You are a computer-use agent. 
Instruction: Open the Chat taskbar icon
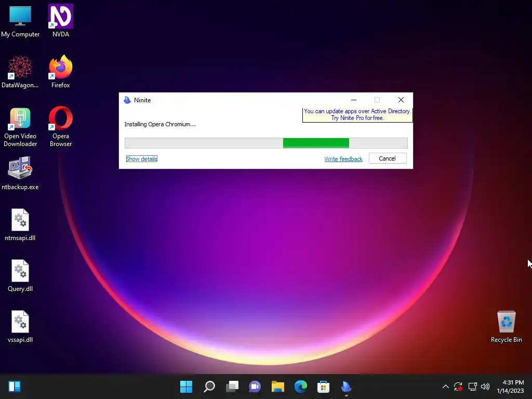coord(255,387)
